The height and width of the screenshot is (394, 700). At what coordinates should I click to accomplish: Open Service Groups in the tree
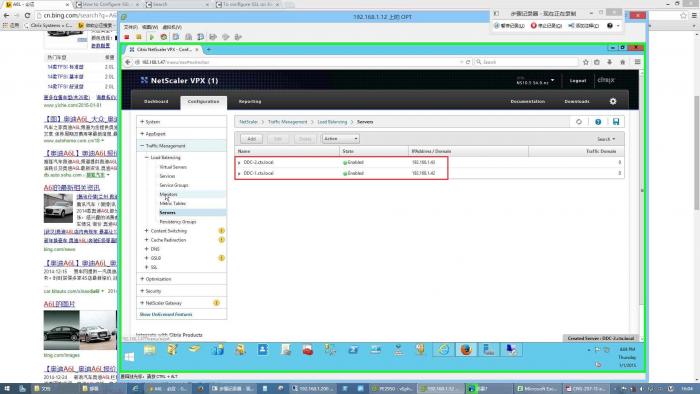(x=174, y=185)
